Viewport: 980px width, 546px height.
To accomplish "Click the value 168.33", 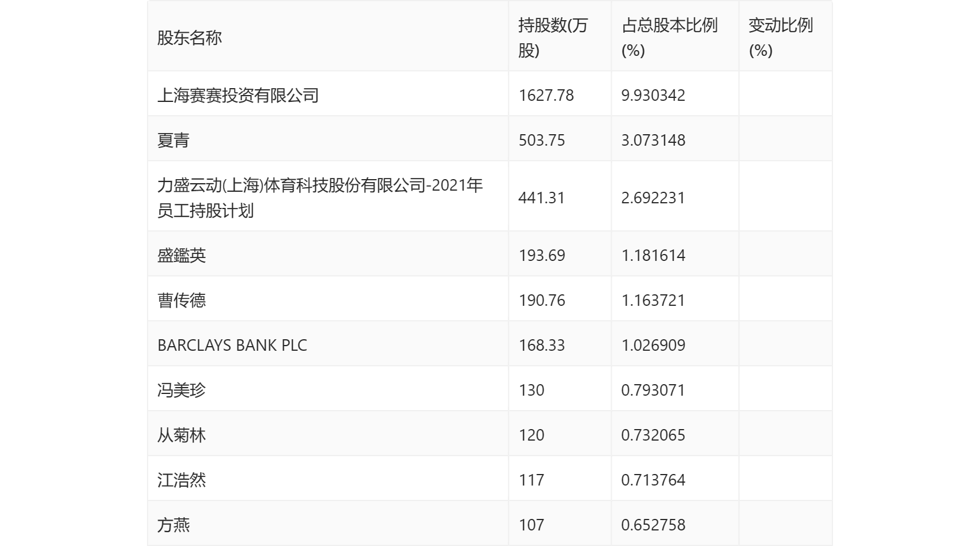I will pos(542,345).
